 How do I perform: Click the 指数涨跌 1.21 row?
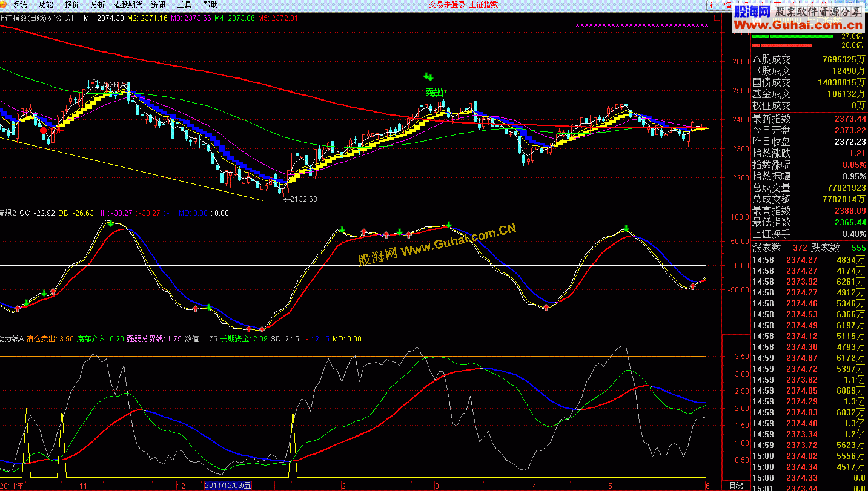(809, 153)
